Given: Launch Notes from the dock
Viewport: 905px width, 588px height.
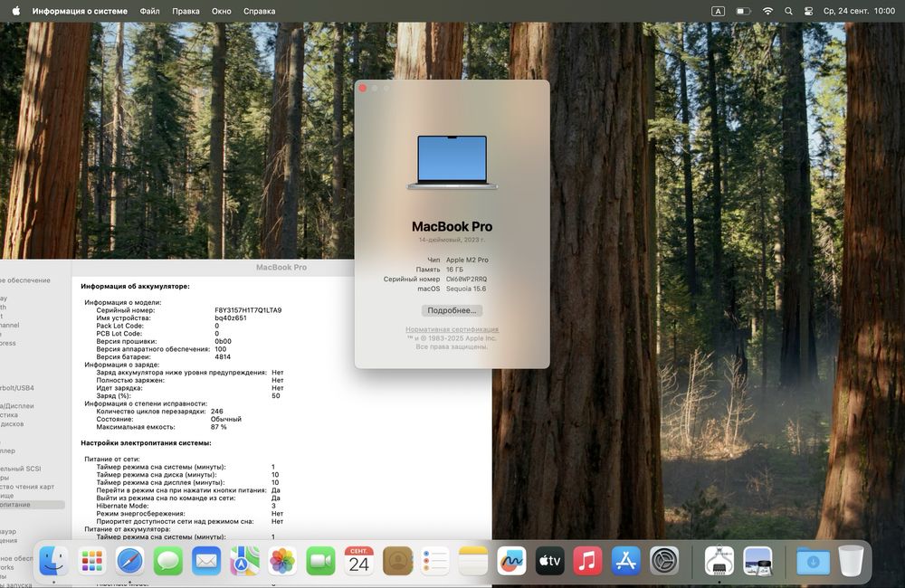Looking at the screenshot, I should (x=473, y=560).
